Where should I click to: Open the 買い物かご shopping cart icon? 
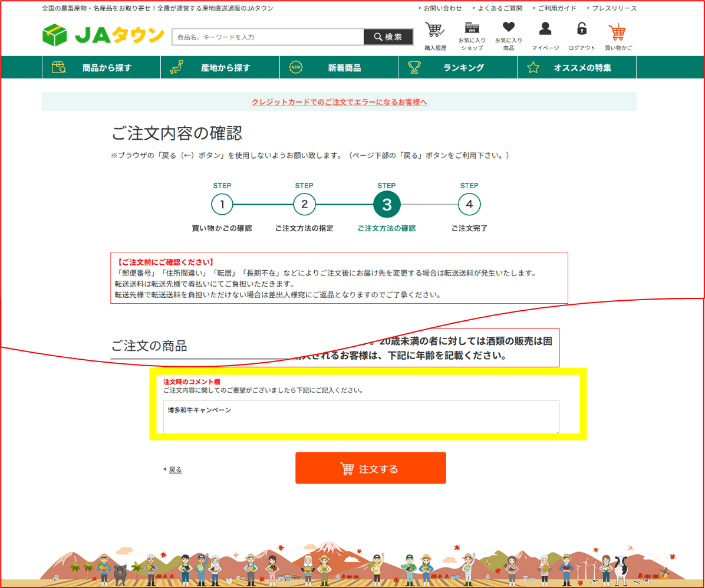[x=618, y=35]
